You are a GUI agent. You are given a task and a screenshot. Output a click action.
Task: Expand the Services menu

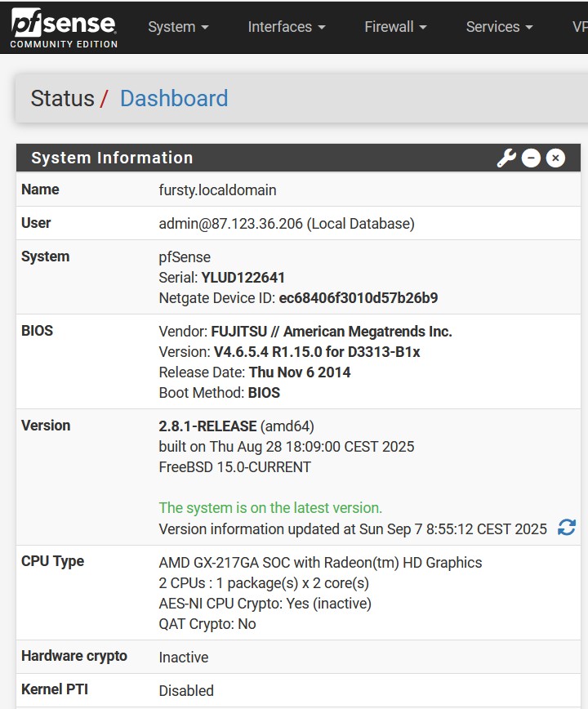500,27
